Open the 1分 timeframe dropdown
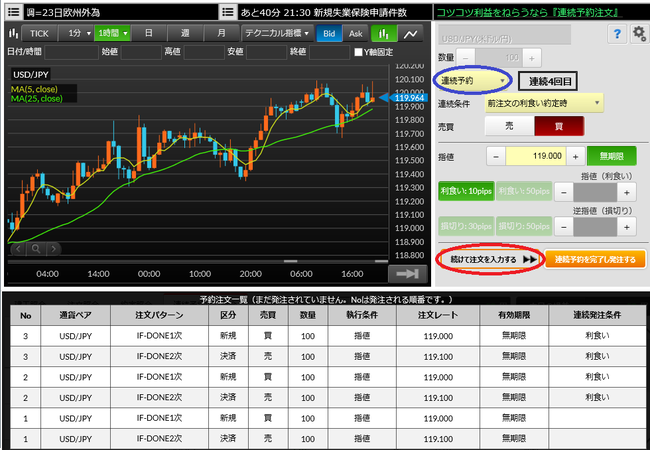This screenshot has height=450, width=650. pos(77,33)
